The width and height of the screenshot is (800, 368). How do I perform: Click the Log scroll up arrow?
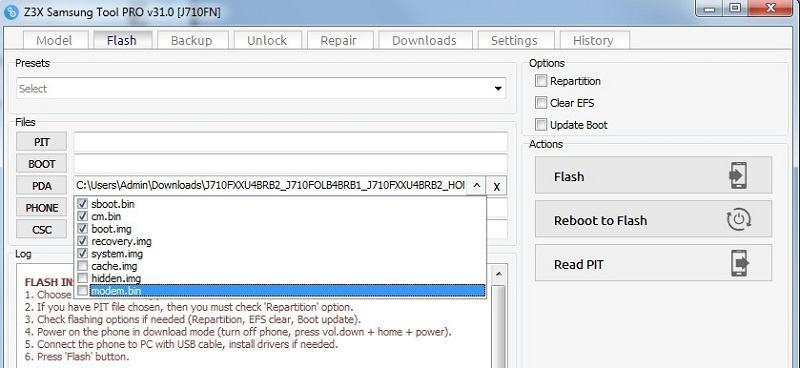pos(498,274)
